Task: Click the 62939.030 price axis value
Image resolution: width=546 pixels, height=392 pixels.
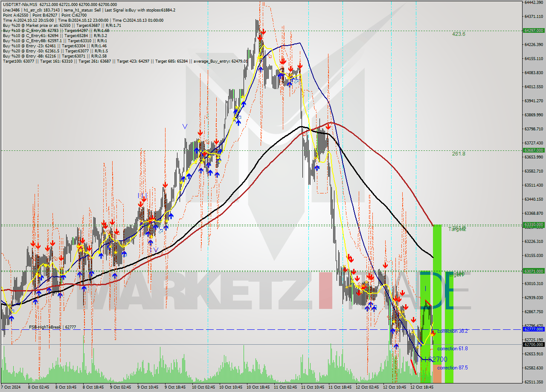Action: click(x=533, y=297)
